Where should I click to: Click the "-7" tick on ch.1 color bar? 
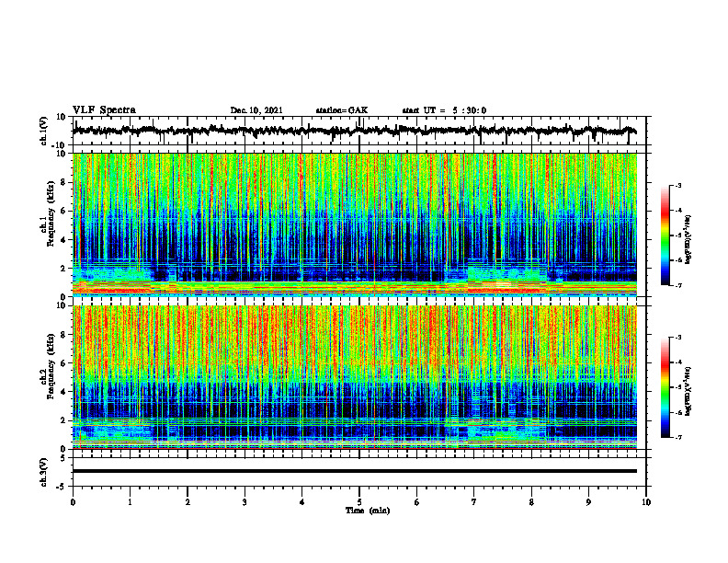pos(677,285)
